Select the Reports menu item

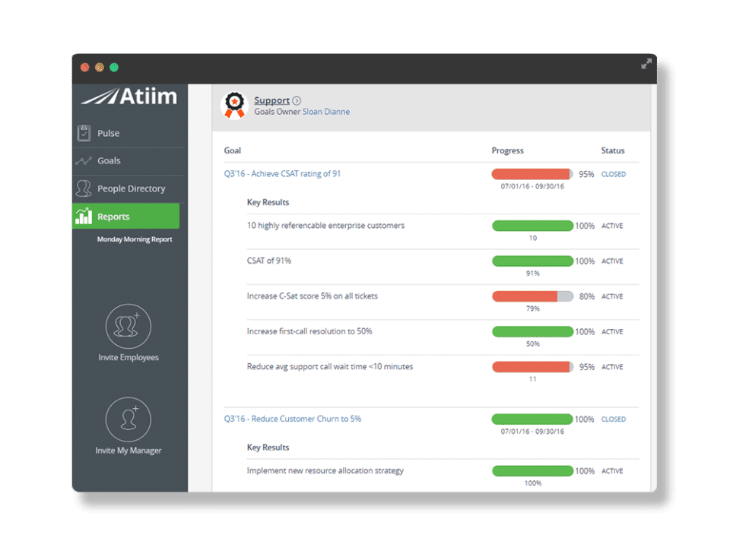[126, 216]
